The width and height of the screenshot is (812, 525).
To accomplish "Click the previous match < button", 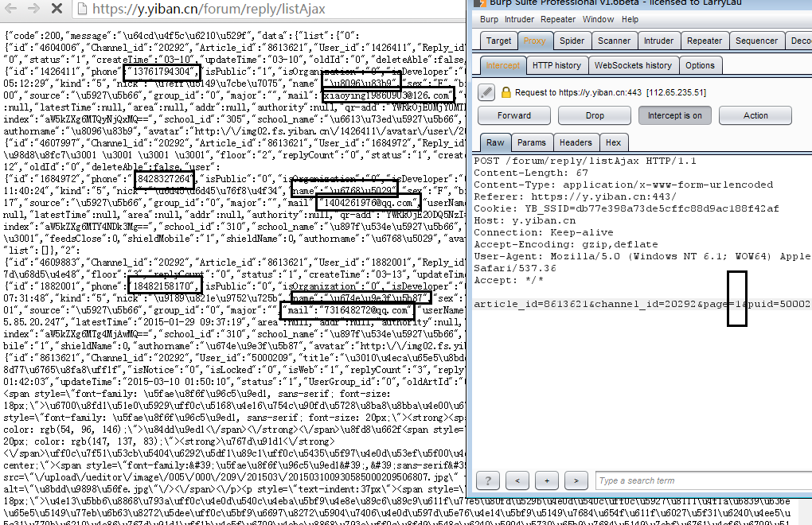I will pyautogui.click(x=517, y=480).
